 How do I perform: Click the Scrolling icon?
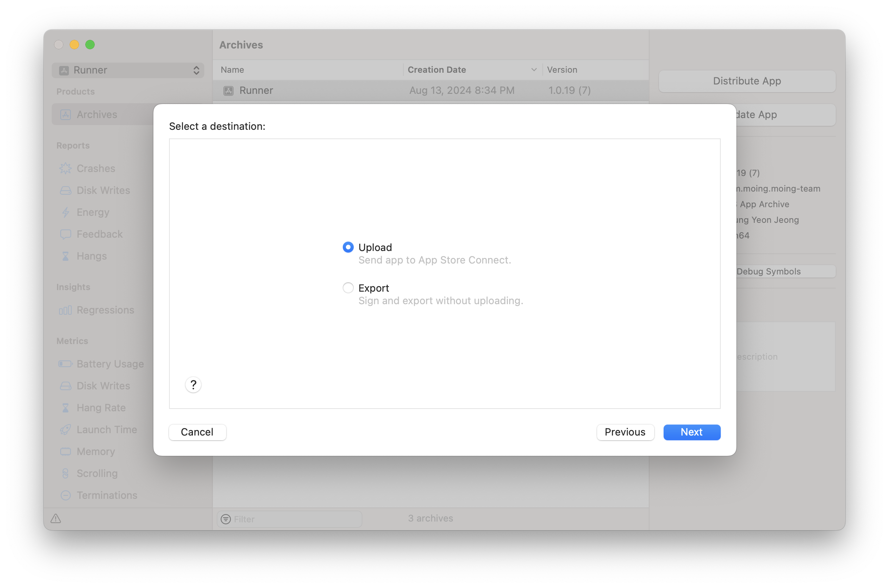(65, 473)
